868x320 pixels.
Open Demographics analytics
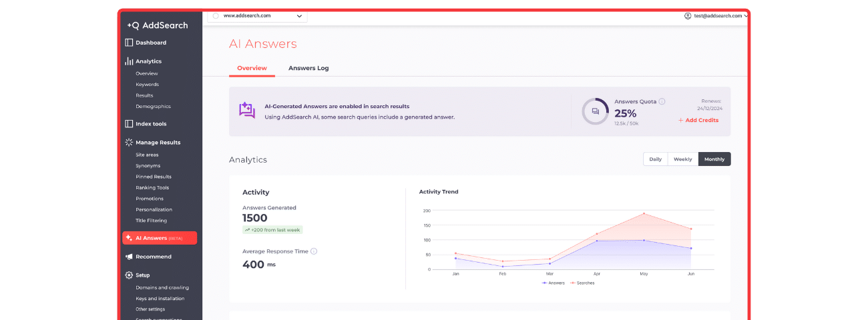point(153,107)
